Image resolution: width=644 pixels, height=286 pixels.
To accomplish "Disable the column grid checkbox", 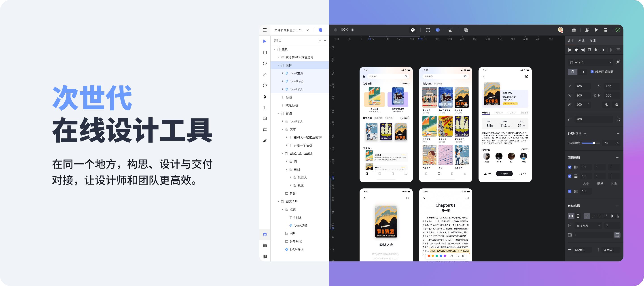I will coord(570,167).
